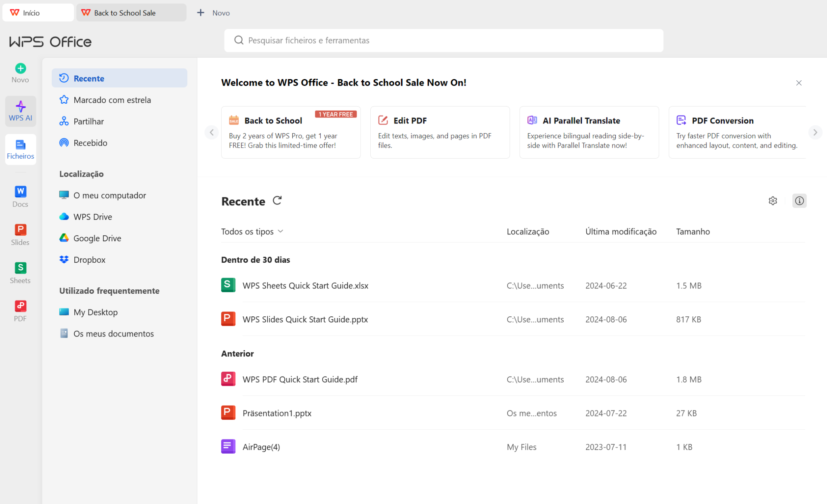Click the Sheets file icon for Quick Start Guide.xlsx
The height and width of the screenshot is (504, 827).
tap(228, 285)
